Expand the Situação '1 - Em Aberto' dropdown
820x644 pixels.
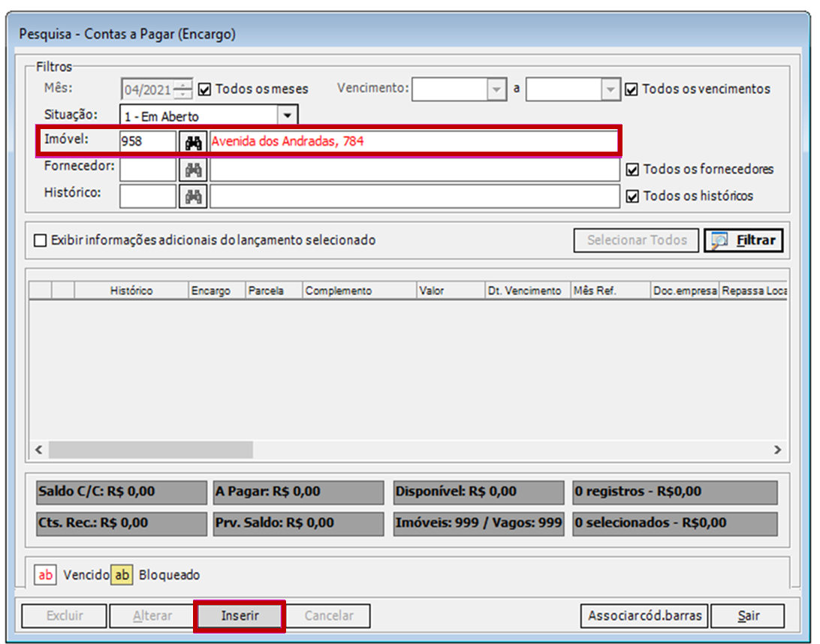point(287,116)
